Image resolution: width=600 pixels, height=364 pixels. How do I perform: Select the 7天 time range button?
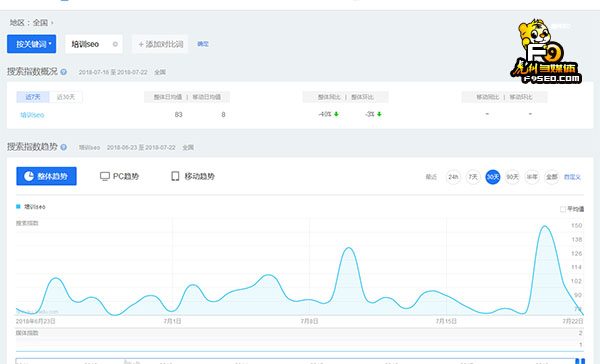click(473, 177)
